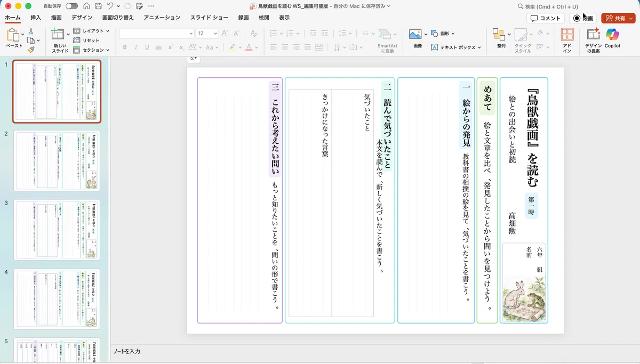
Task: Click the Picture (画像) icon
Action: tap(415, 35)
